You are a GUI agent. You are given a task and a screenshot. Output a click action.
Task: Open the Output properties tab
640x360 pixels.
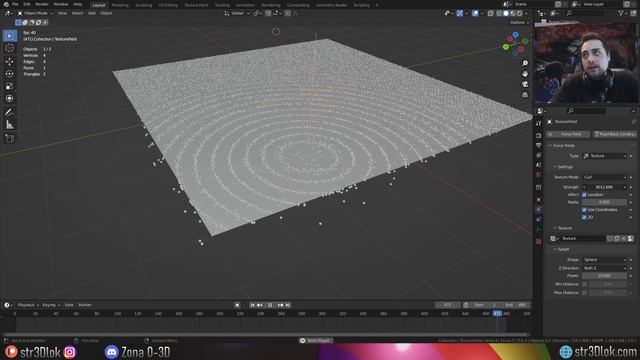539,145
